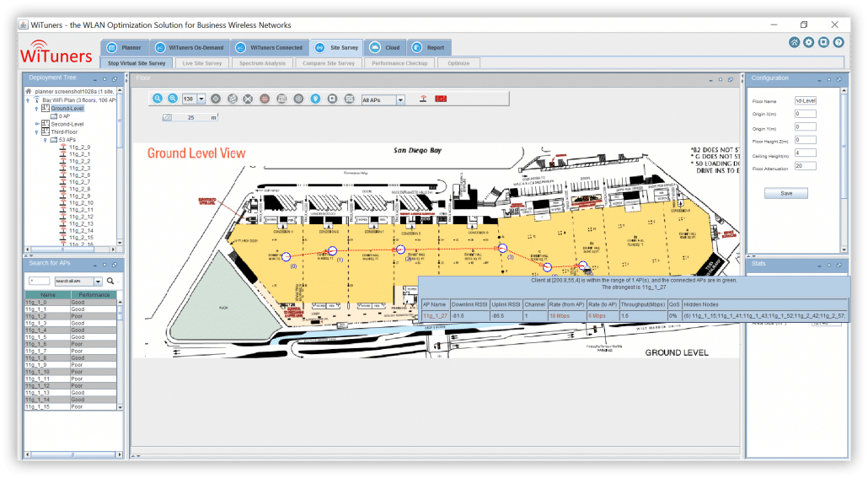Select row 11g_1_13 in the AP list
This screenshot has width=868, height=478.
(71, 393)
